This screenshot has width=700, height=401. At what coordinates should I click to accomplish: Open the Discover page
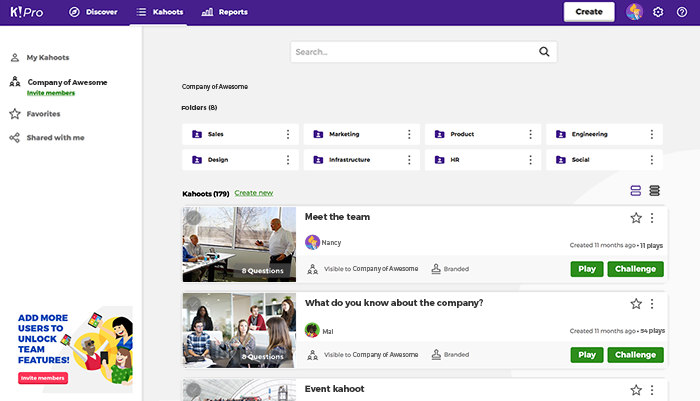click(93, 12)
